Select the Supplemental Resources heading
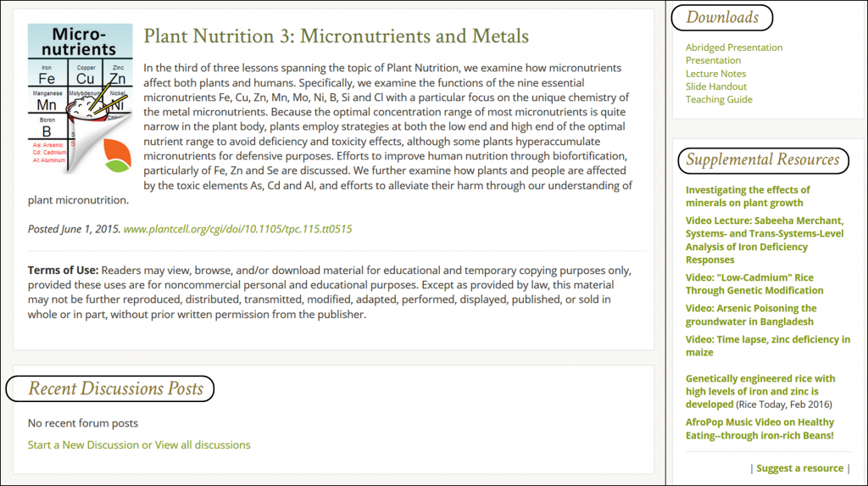868x486 pixels. (762, 159)
